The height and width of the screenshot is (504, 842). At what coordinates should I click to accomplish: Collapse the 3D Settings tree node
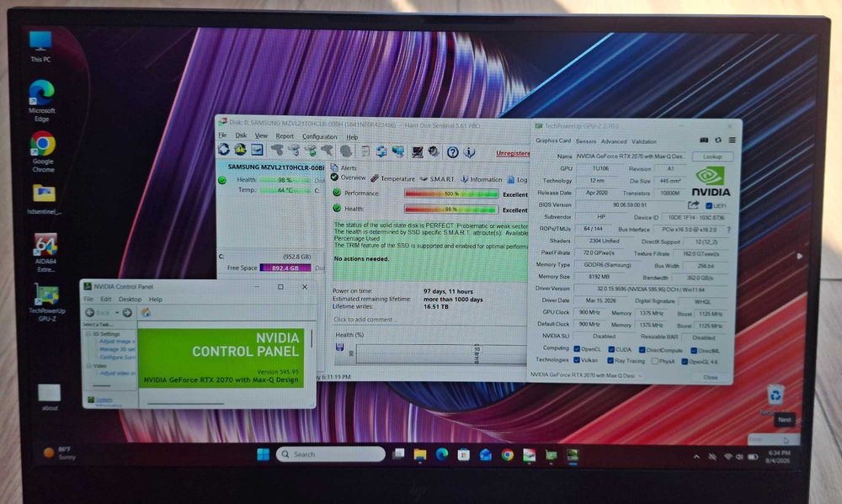pyautogui.click(x=88, y=334)
